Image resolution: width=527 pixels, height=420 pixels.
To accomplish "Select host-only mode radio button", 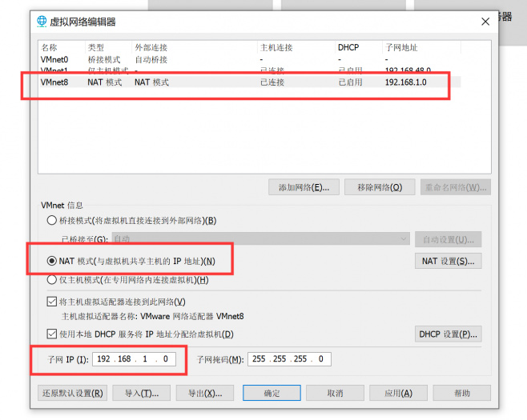I will click(x=51, y=280).
